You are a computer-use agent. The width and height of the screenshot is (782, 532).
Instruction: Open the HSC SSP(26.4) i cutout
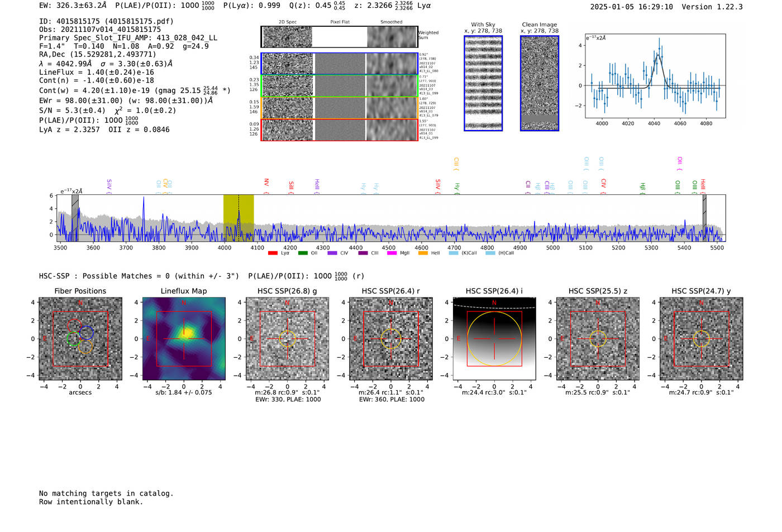click(x=494, y=339)
